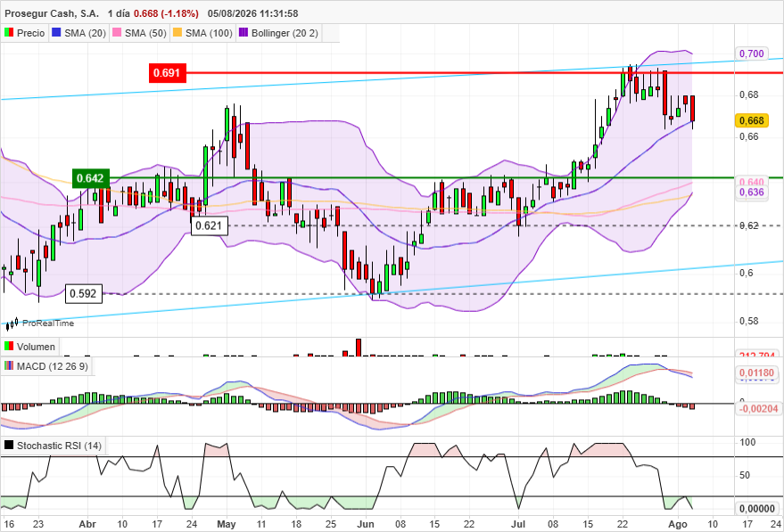784x532 pixels.
Task: Click the MACD legend icon
Action: (9, 366)
